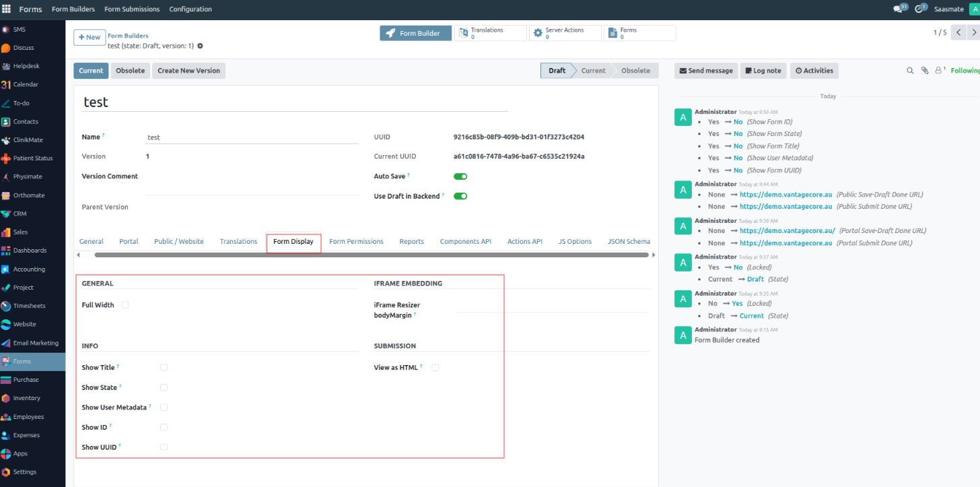Check the Show Title checkbox

[164, 368]
